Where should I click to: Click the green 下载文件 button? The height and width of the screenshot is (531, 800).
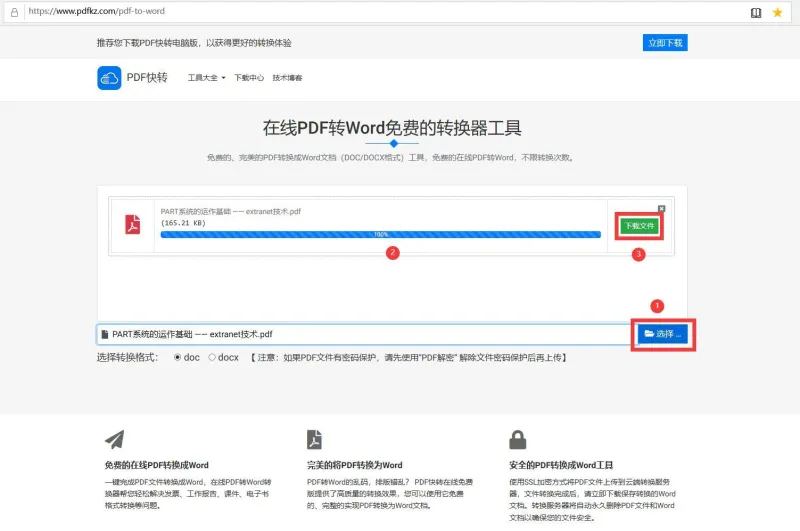coord(639,226)
